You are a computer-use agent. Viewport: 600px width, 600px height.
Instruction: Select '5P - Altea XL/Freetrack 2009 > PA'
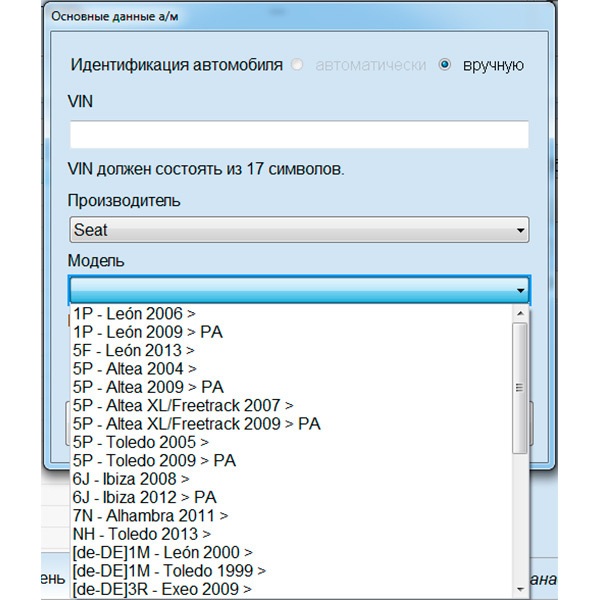point(291,424)
